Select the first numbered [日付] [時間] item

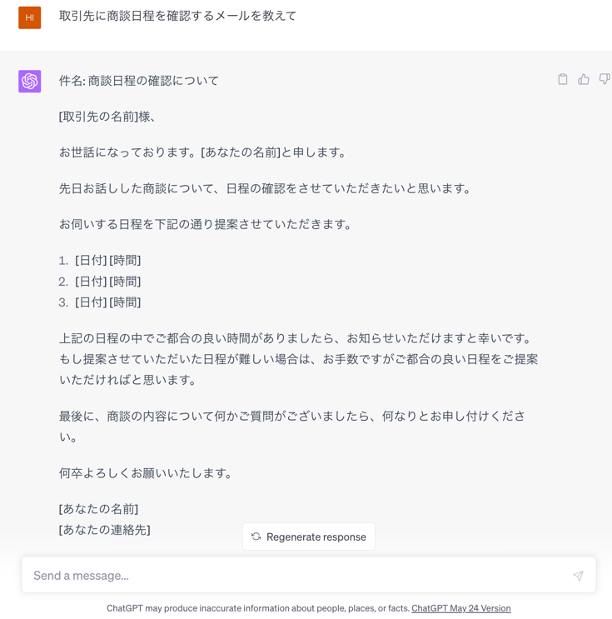(x=100, y=261)
